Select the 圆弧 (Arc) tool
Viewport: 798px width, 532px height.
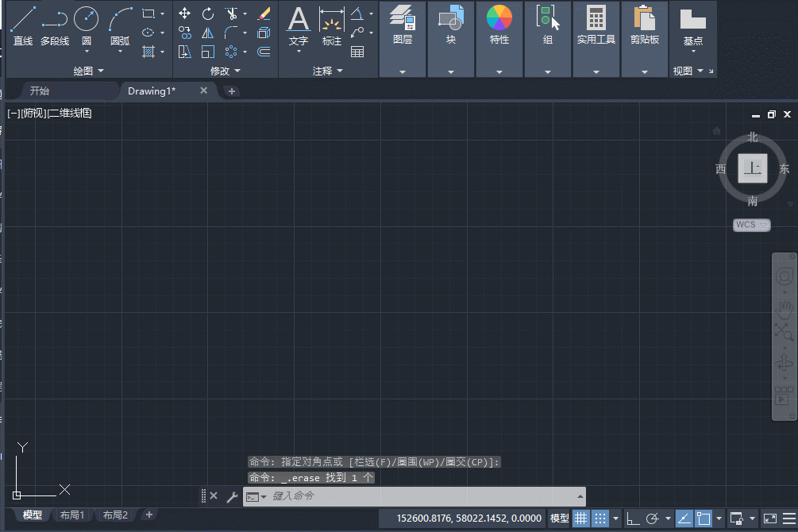120,25
